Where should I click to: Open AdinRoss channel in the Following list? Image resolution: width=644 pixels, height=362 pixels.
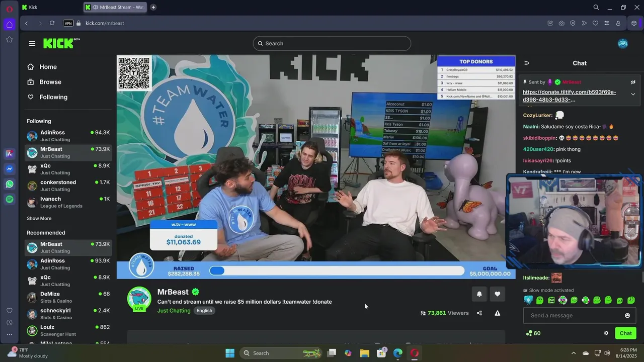tap(68, 136)
